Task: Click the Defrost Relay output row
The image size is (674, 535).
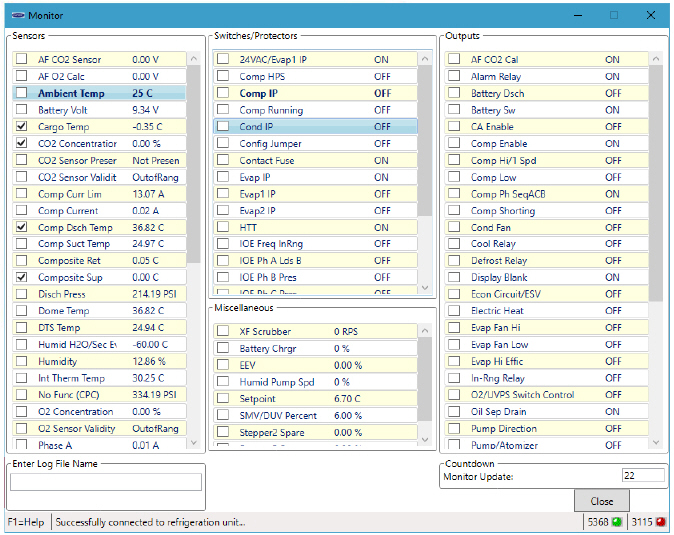Action: pos(546,260)
